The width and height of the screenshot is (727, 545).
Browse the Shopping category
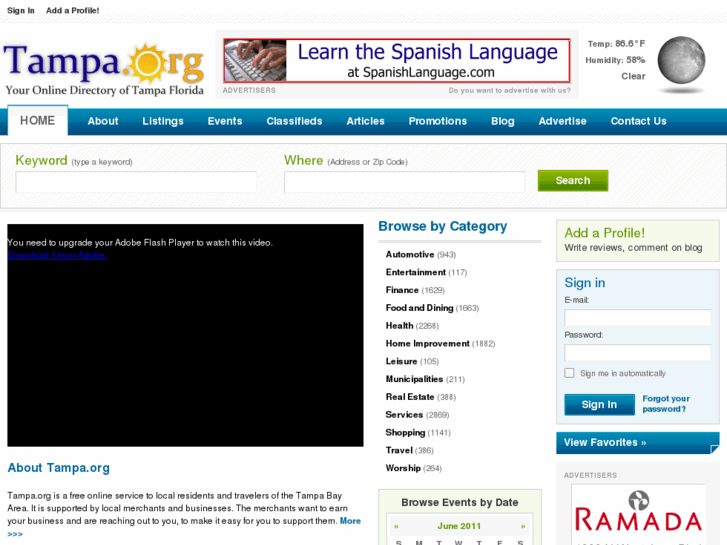pos(405,432)
